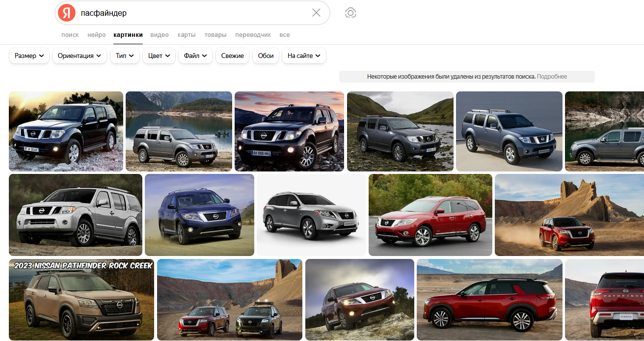Expand the На сайте filter dropdown

point(304,56)
